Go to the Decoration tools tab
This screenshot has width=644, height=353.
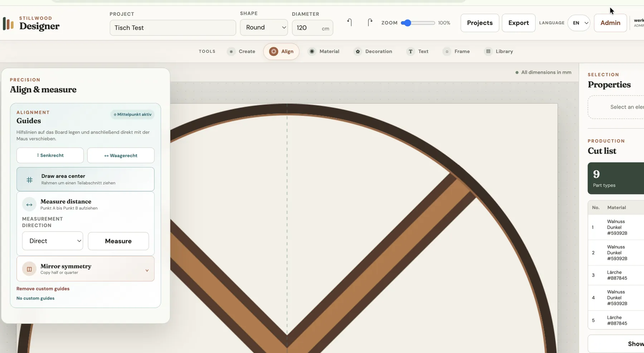pyautogui.click(x=373, y=51)
